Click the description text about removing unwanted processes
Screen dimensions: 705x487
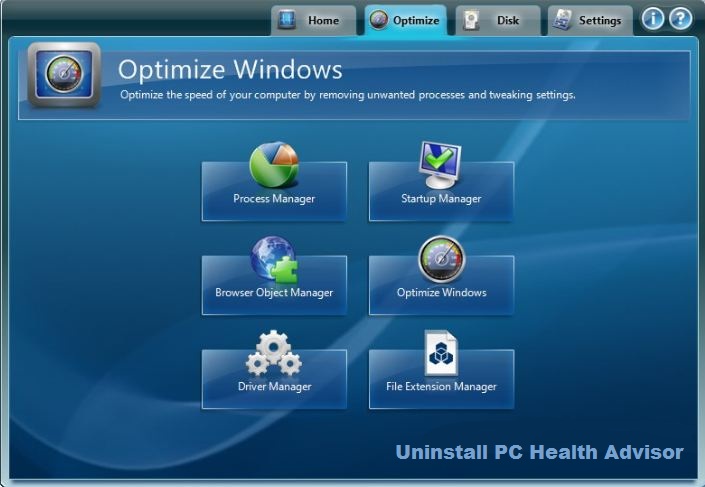click(348, 95)
